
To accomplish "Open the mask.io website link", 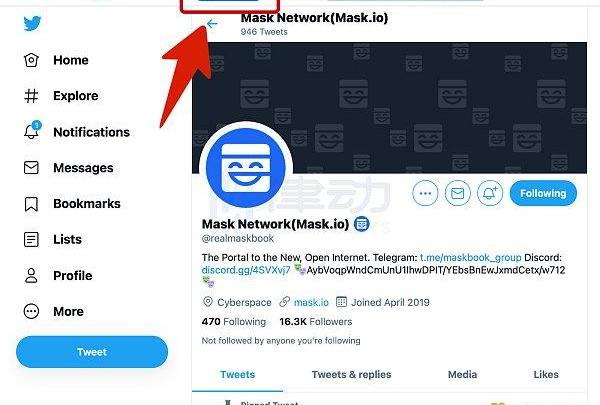I will point(311,302).
